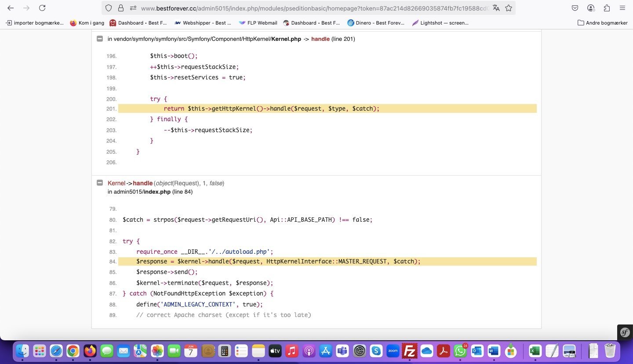Open Photos from the Dock
This screenshot has width=633, height=364.
tap(157, 351)
